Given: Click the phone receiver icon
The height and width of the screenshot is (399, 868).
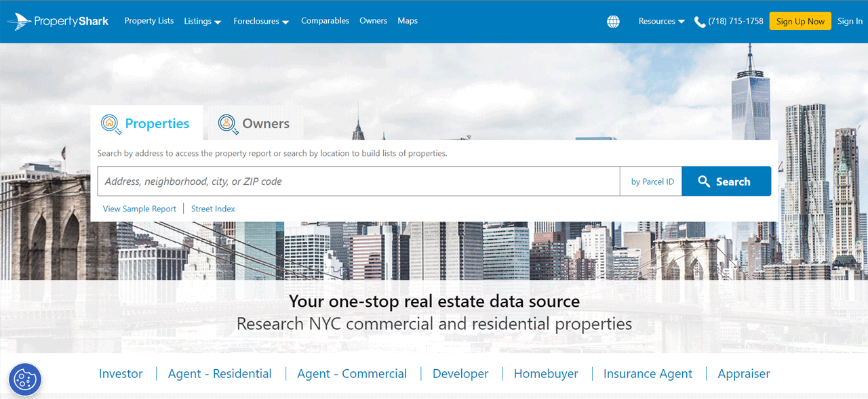Looking at the screenshot, I should [x=699, y=21].
